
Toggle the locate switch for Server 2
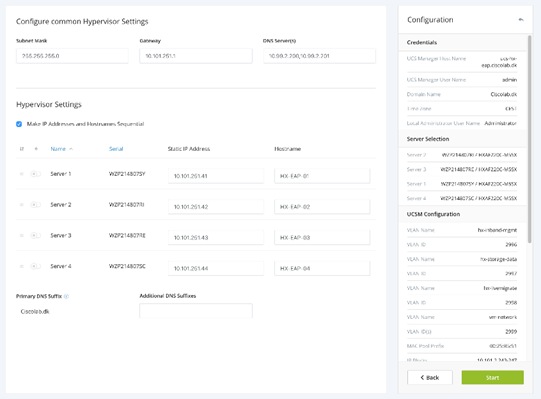coord(36,205)
